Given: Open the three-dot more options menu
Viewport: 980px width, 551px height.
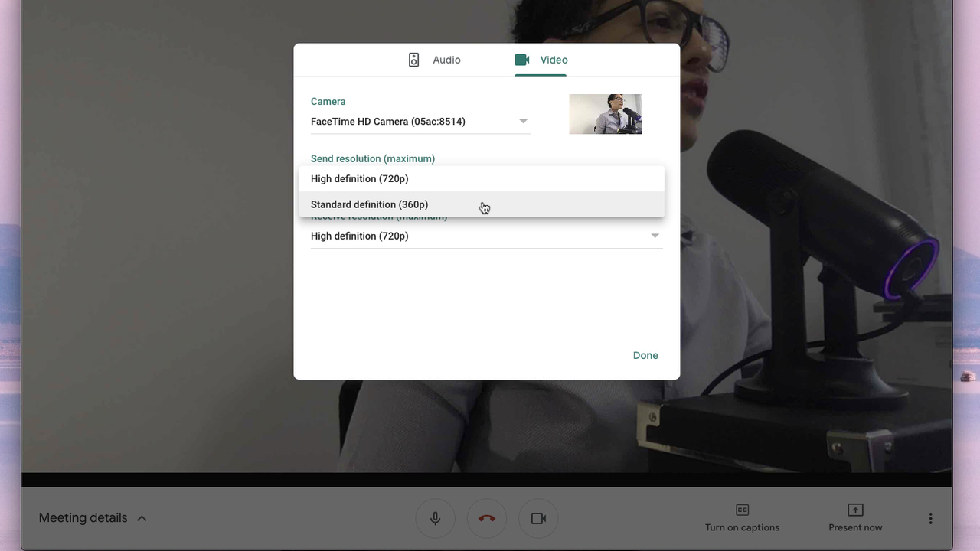Looking at the screenshot, I should [930, 518].
